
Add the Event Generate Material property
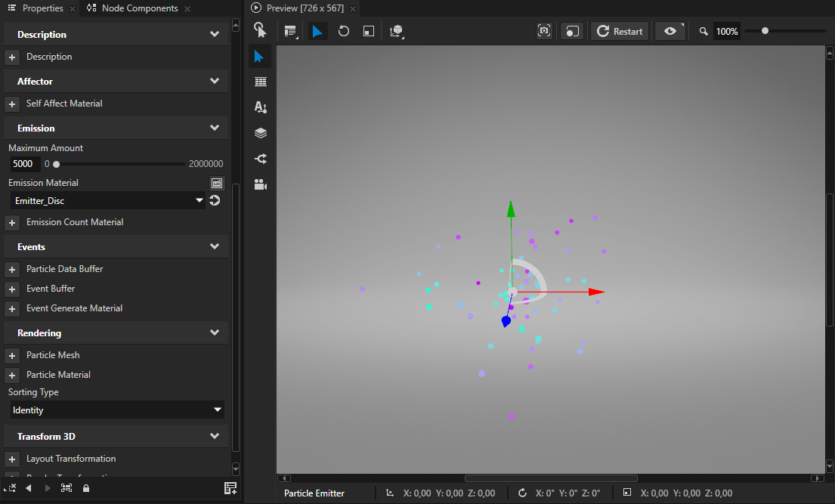click(12, 309)
